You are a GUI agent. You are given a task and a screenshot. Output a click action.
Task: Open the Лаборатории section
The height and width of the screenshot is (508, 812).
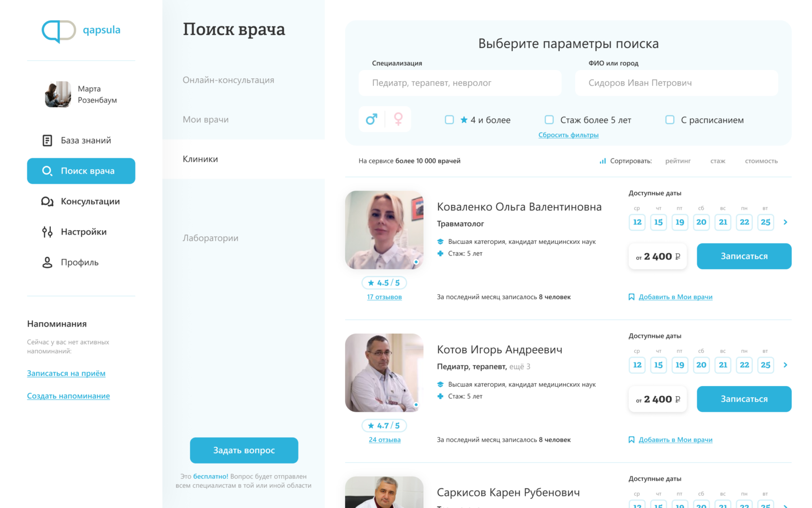210,238
